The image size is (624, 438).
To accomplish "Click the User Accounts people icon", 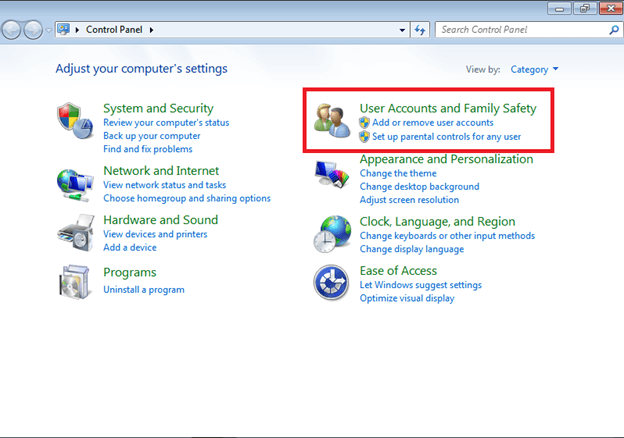I will click(x=332, y=121).
